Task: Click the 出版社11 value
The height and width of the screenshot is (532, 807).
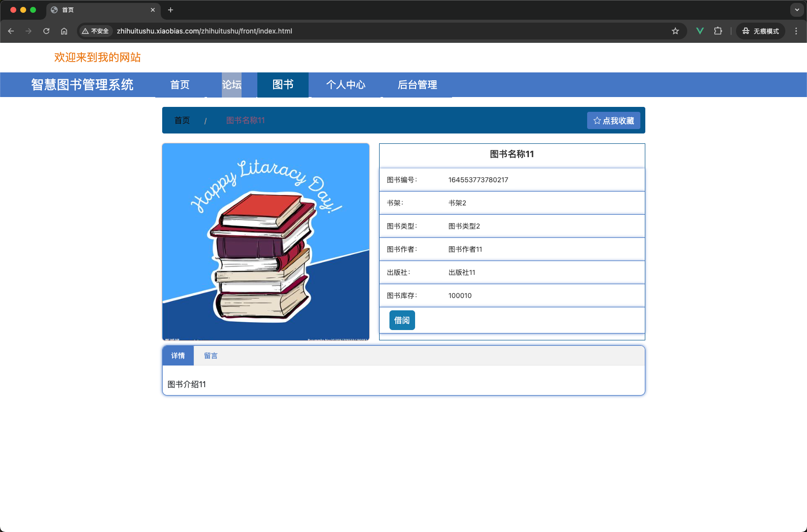Action: [x=462, y=272]
